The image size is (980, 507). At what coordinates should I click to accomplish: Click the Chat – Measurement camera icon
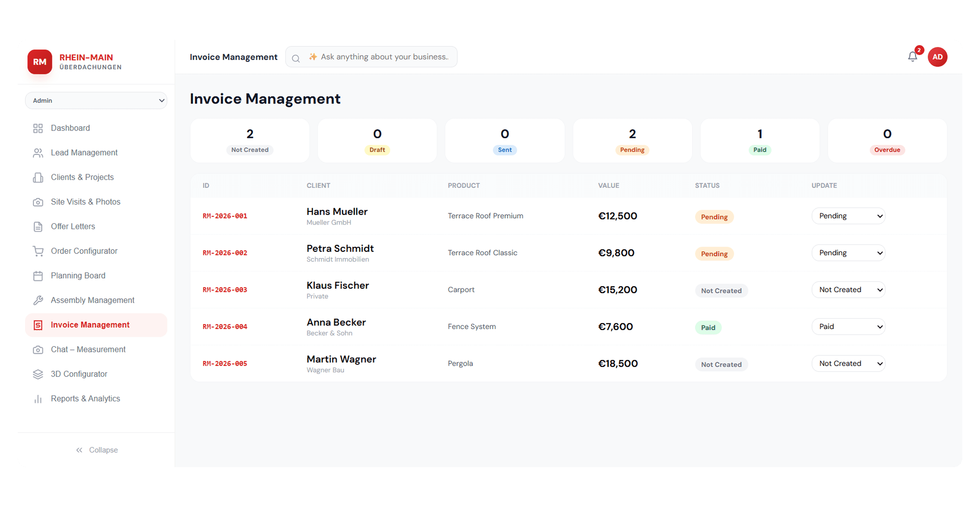(x=38, y=349)
